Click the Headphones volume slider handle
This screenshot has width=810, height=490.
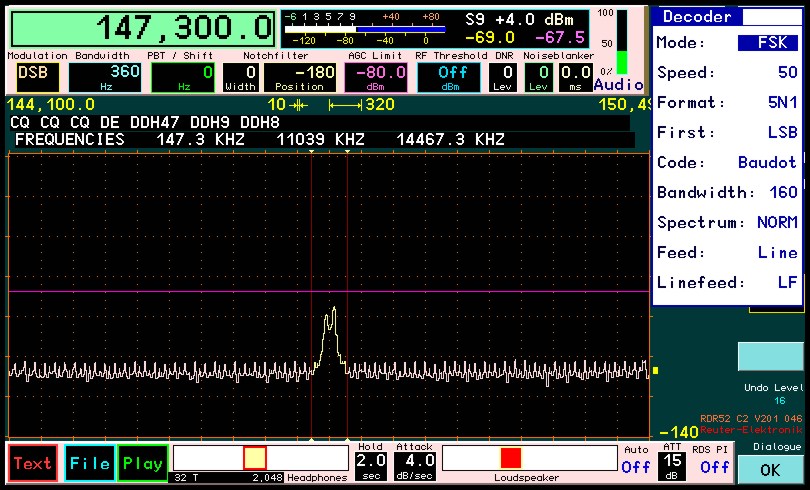(x=255, y=459)
